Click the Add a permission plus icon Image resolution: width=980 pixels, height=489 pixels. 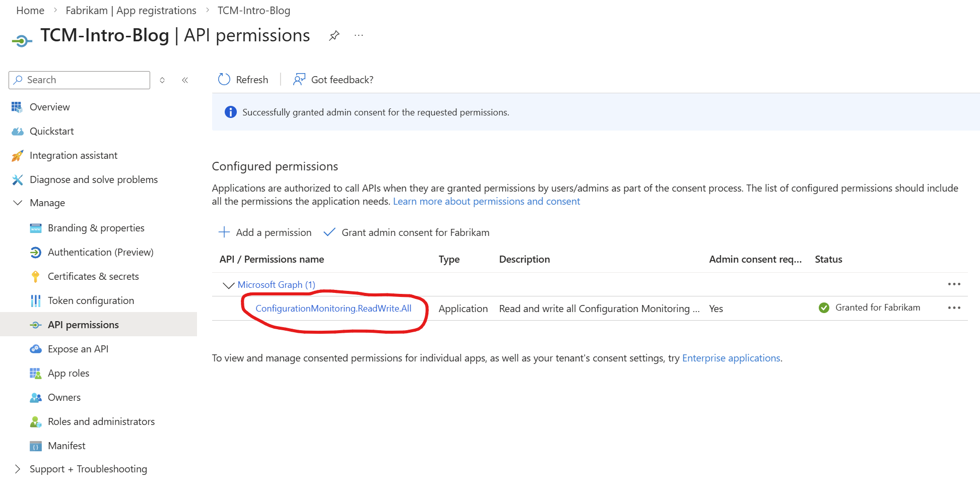224,232
